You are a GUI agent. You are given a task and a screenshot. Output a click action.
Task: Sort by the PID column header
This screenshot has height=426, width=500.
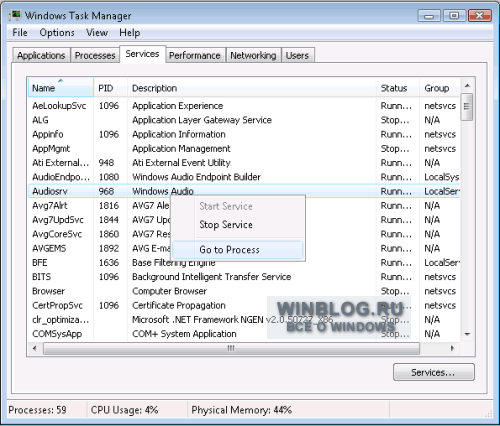pos(110,88)
